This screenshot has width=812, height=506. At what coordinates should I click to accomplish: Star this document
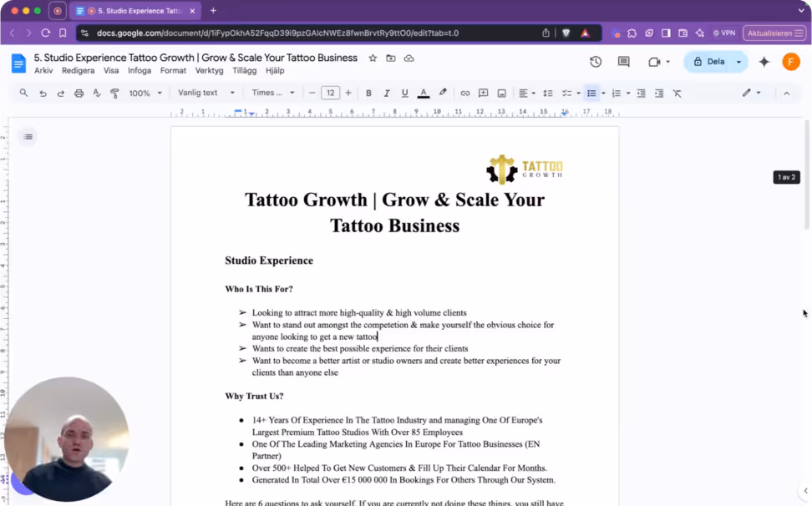tap(373, 58)
